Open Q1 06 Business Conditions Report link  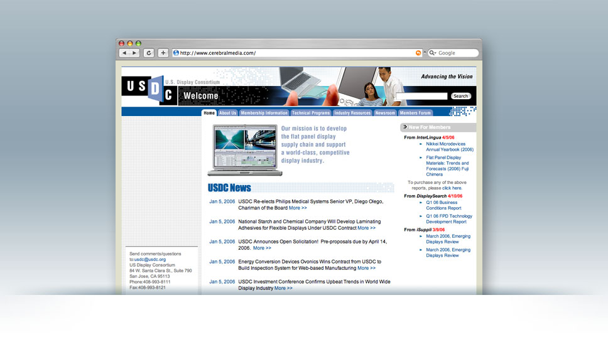pyautogui.click(x=443, y=205)
